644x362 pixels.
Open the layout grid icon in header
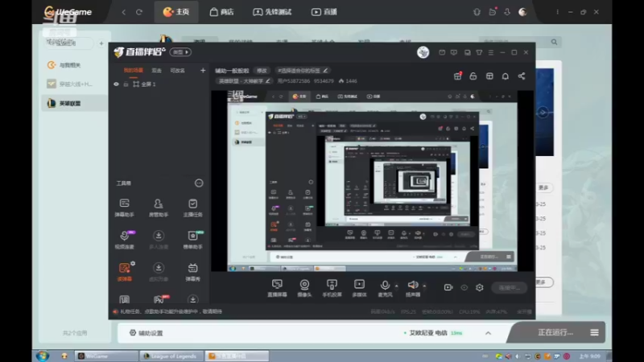coord(489,76)
